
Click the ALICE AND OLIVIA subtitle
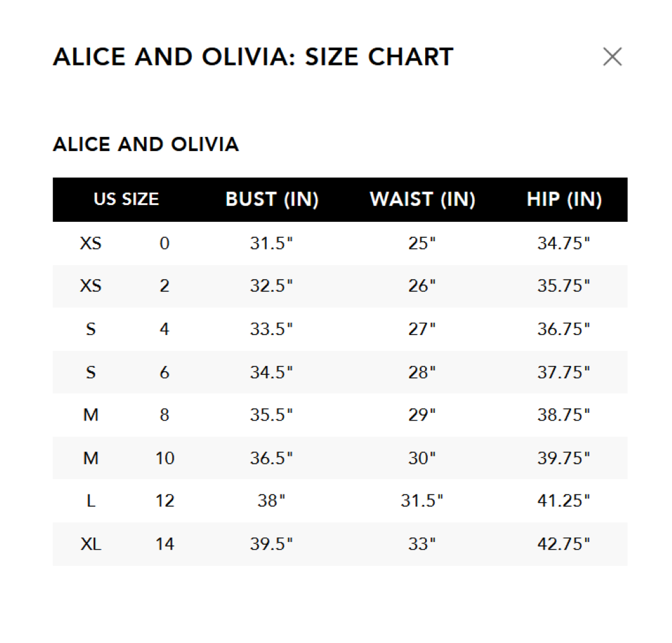(146, 144)
